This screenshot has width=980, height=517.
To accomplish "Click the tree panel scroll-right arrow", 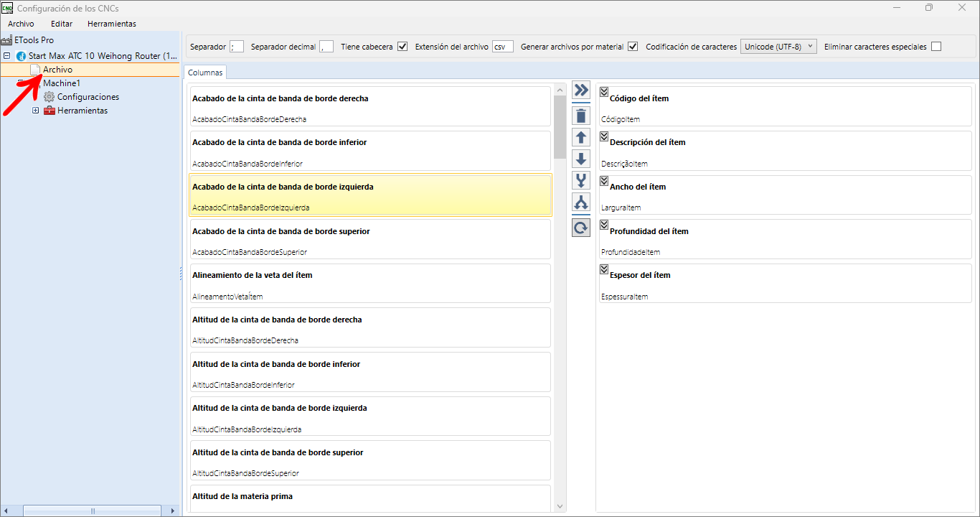I will (x=172, y=511).
